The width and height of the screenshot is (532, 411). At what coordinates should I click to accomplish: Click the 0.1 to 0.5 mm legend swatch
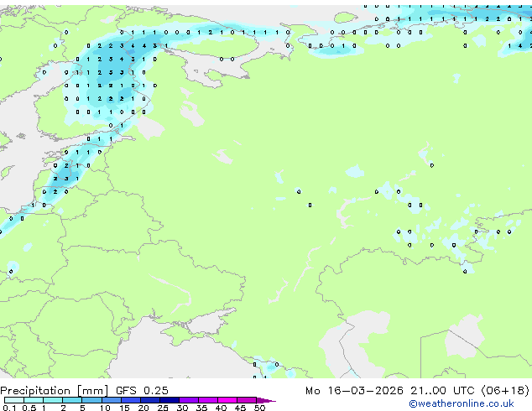pyautogui.click(x=14, y=400)
